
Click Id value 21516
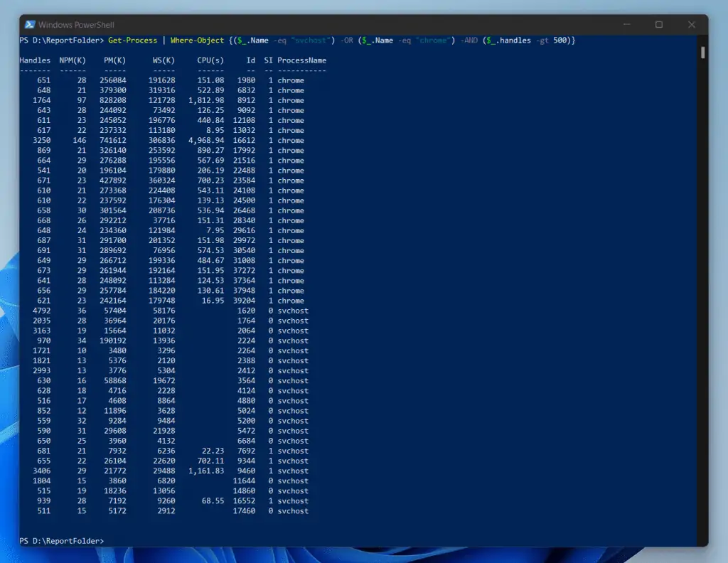pyautogui.click(x=245, y=161)
